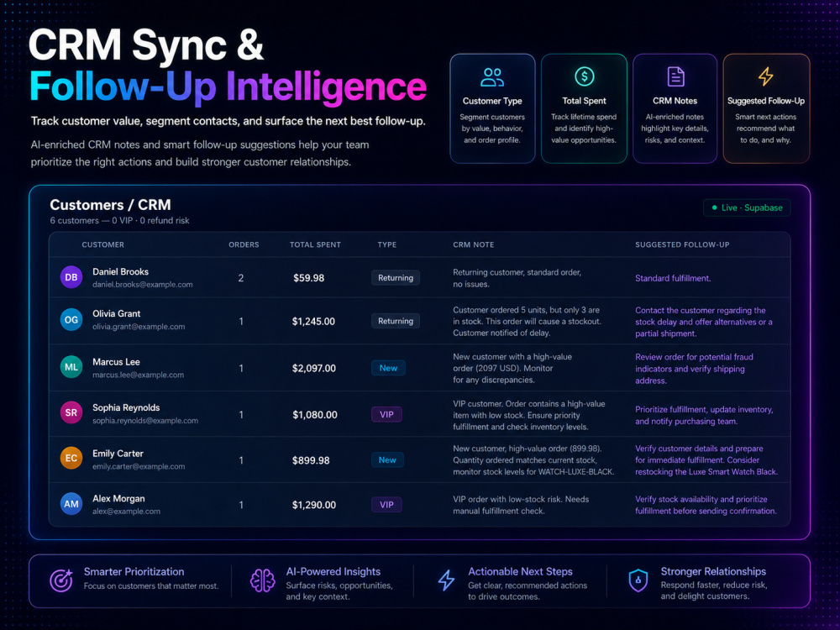Screen dimensions: 840x630
Task: Click follow-up about sending confirmation
Action: point(706,505)
